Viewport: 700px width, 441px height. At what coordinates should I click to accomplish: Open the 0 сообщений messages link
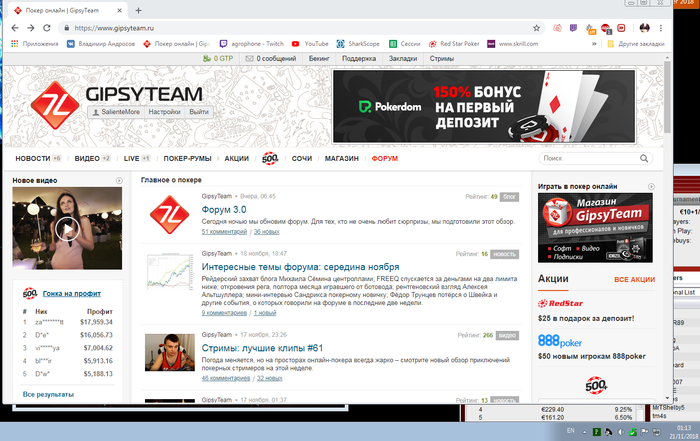(x=271, y=58)
